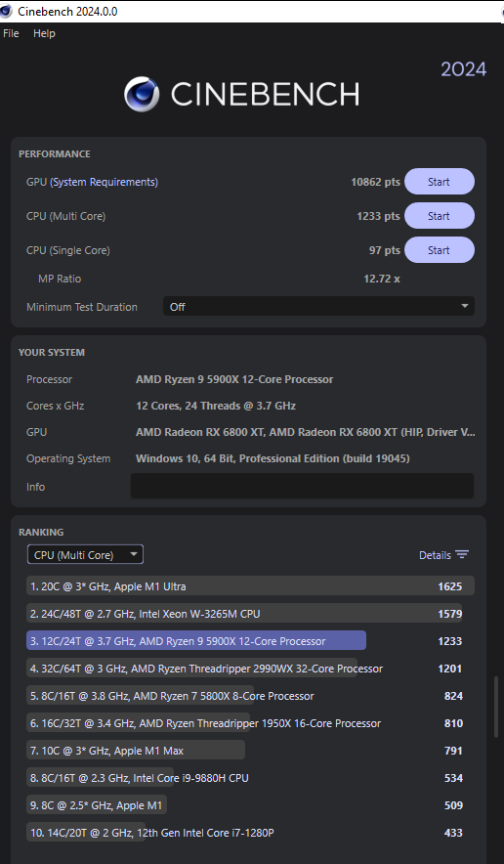The width and height of the screenshot is (504, 864).
Task: Open the File menu
Action: (11, 33)
